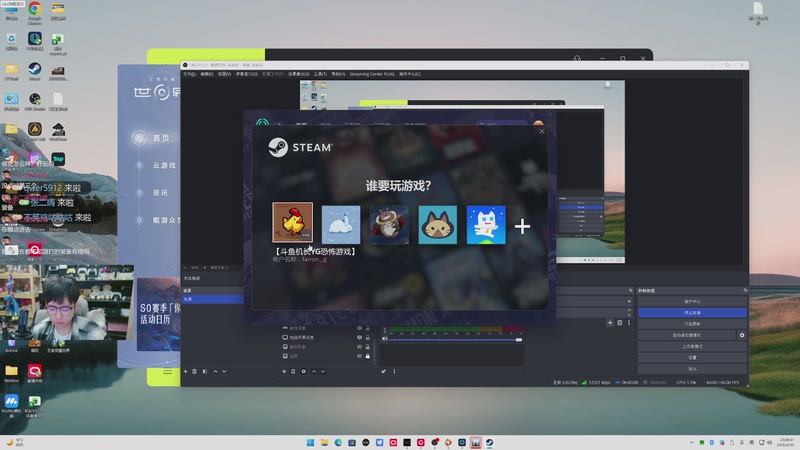The width and height of the screenshot is (800, 450).
Task: Open 云游戏 in left app sidebar
Action: point(164,165)
